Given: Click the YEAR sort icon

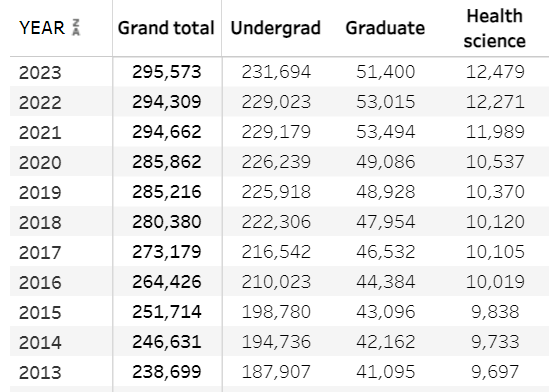Looking at the screenshot, I should coord(76,28).
